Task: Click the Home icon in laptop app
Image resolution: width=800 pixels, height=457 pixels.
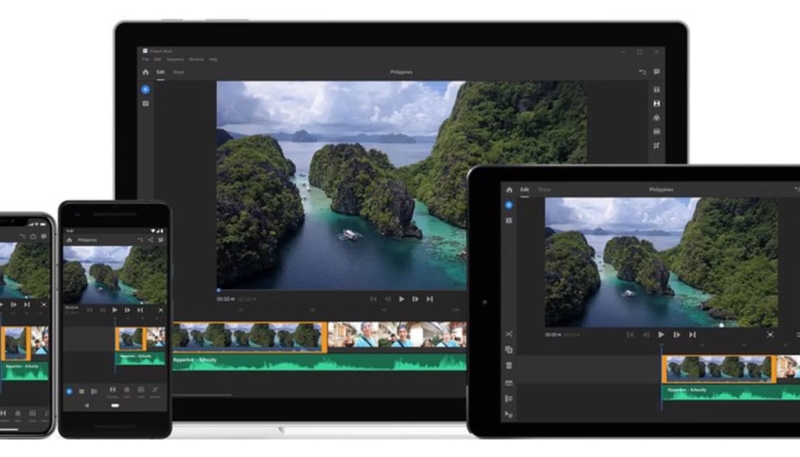Action: [145, 73]
